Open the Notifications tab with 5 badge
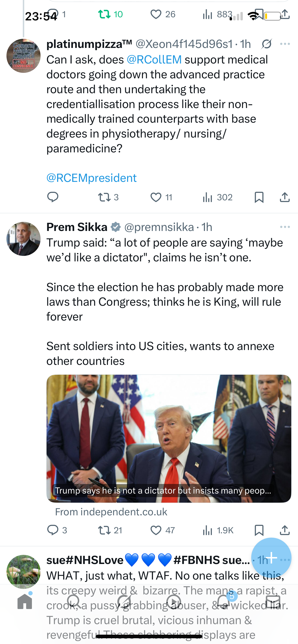Viewport: 298px width, 644px height. 224,602
